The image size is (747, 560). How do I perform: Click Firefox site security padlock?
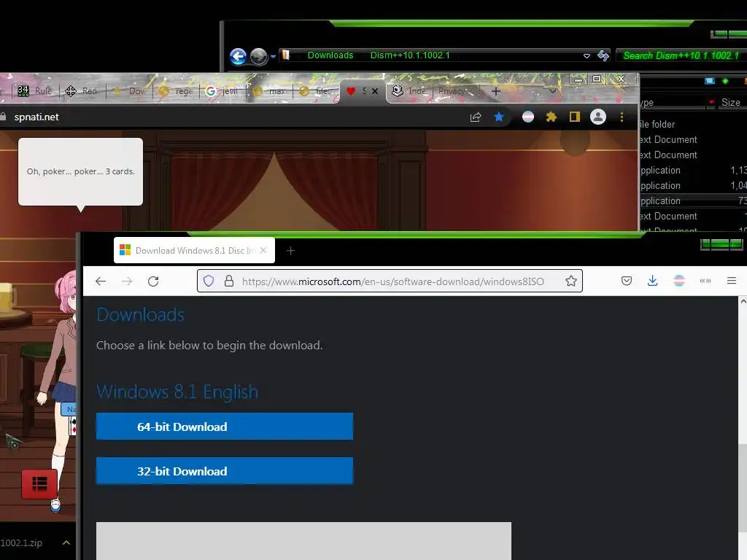pos(229,281)
